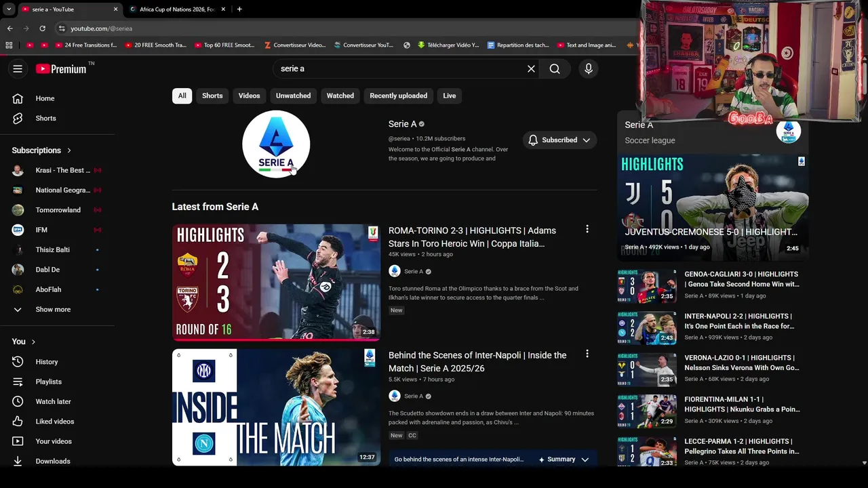The width and height of the screenshot is (868, 488).
Task: Select the Watched filter chip
Action: point(340,96)
